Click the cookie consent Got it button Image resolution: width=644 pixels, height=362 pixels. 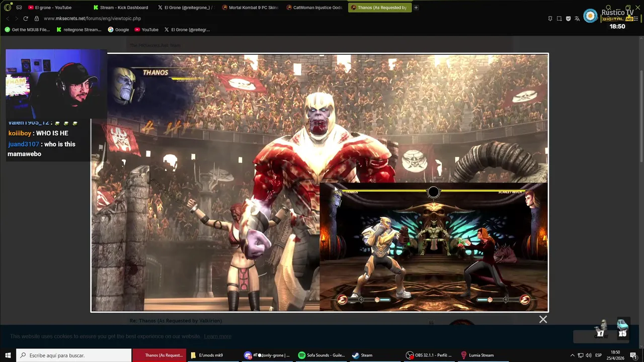[600, 336]
